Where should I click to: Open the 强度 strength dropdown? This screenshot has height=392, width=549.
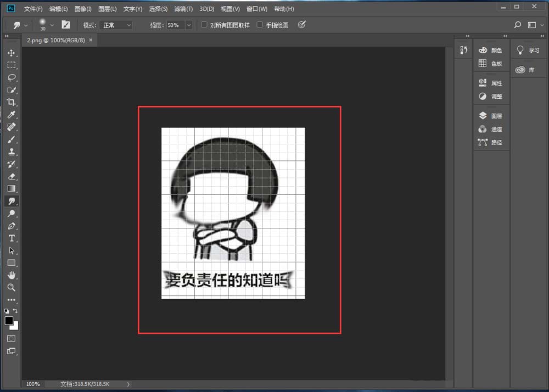pyautogui.click(x=189, y=25)
